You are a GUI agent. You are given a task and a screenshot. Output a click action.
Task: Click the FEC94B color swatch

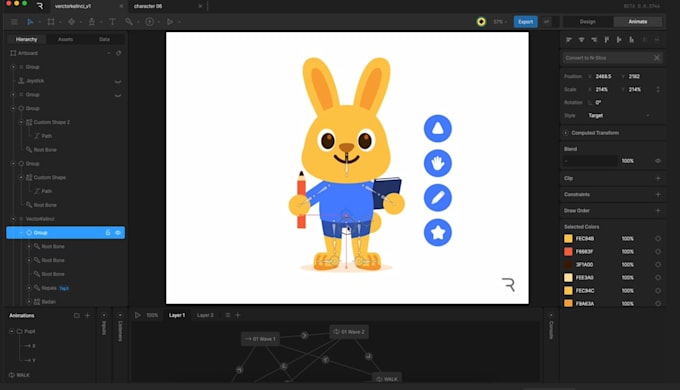[x=568, y=239]
